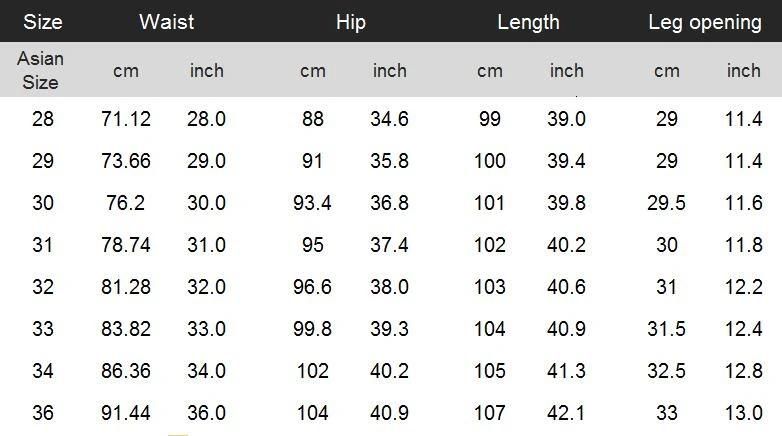Click the Size column header
The height and width of the screenshot is (436, 782).
[43, 22]
